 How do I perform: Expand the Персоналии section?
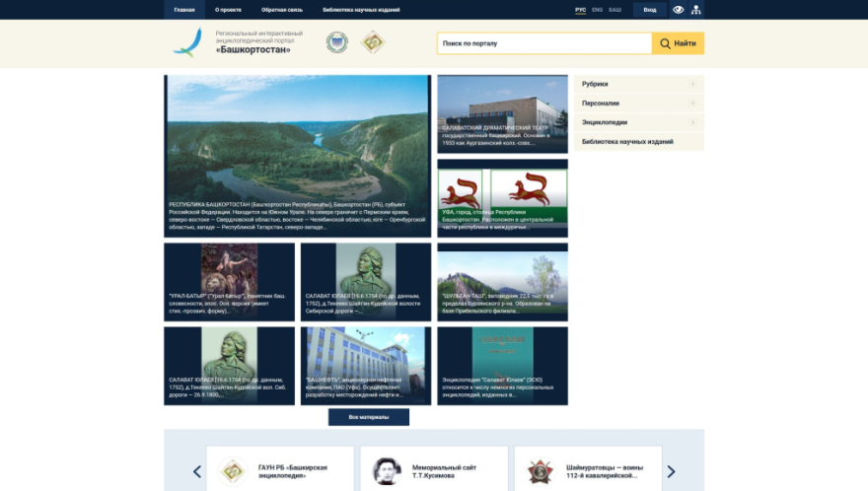click(x=692, y=103)
